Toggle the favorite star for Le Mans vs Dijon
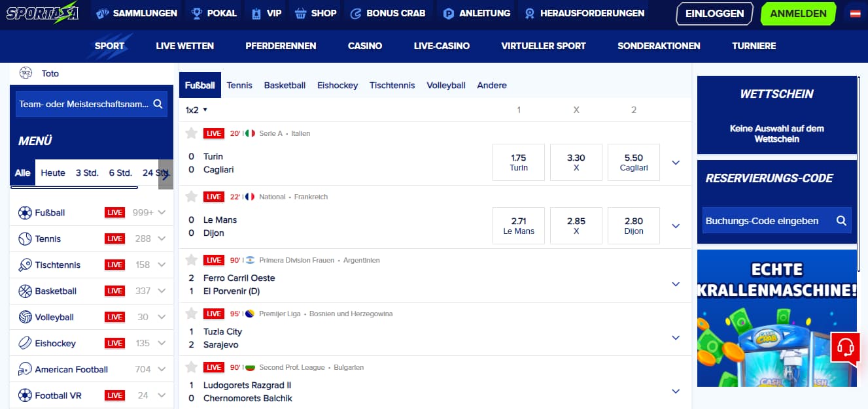Viewport: 868px width, 409px height. pyautogui.click(x=191, y=197)
